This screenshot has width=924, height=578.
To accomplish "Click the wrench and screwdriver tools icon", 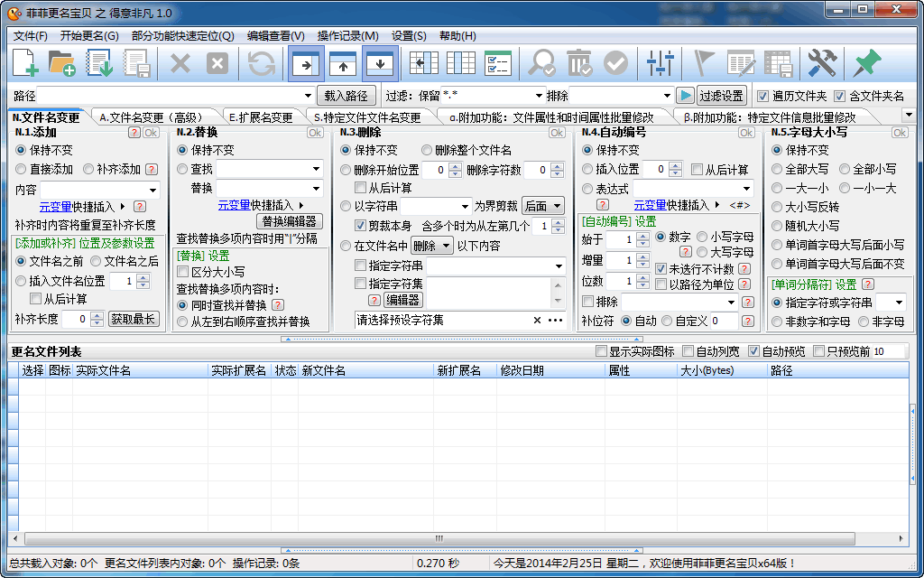I will point(822,63).
